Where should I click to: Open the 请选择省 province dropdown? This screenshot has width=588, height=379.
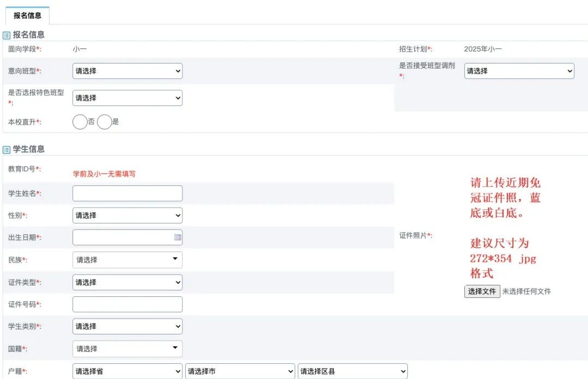(127, 372)
